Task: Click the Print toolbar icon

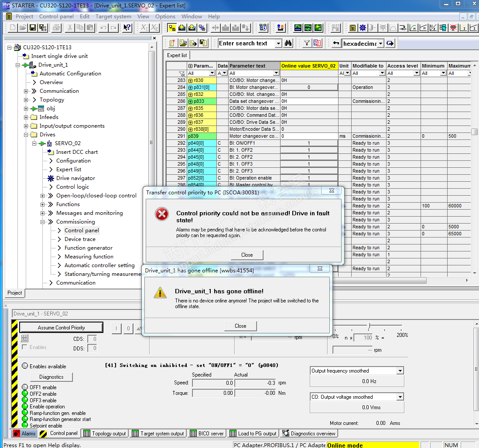Action: click(x=56, y=28)
